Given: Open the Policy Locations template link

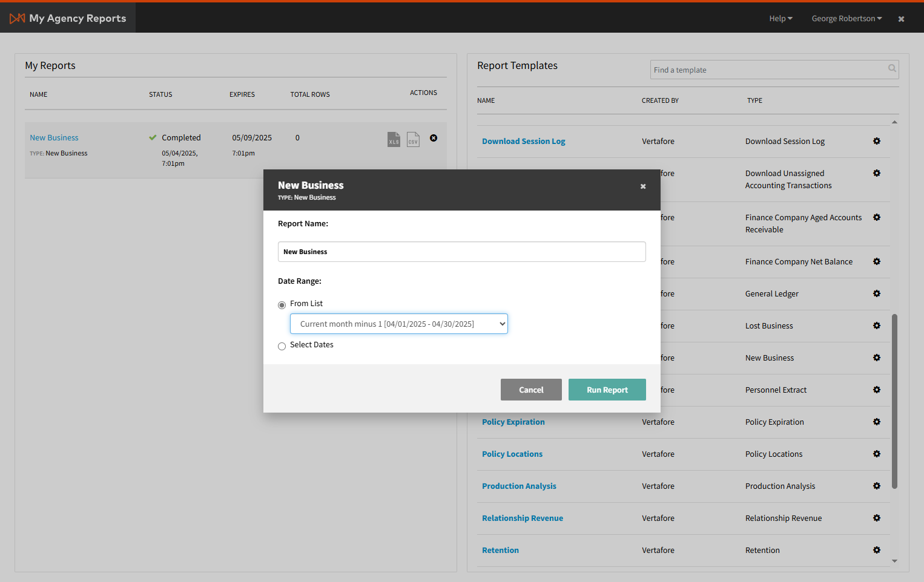Looking at the screenshot, I should pyautogui.click(x=512, y=454).
